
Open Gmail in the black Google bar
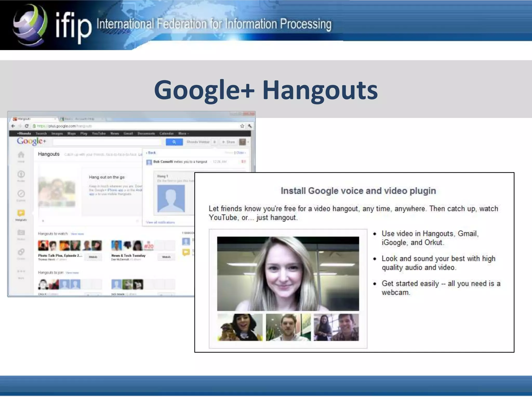point(128,134)
